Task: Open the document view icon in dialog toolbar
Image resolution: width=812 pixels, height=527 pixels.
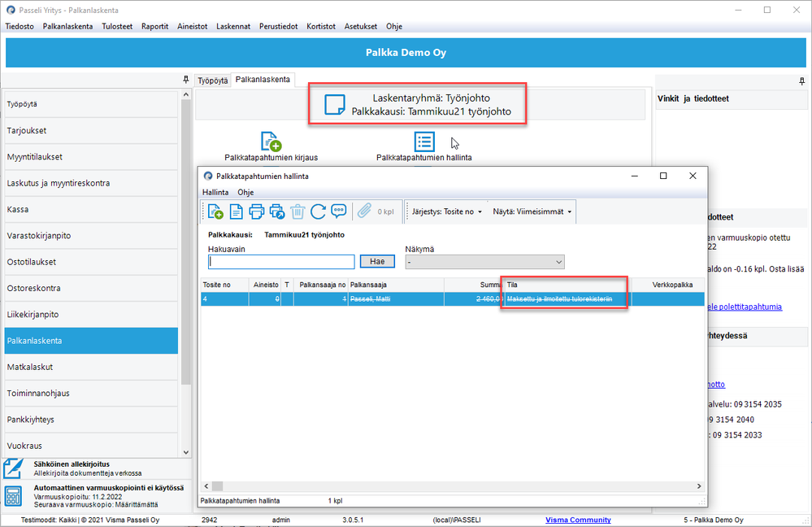Action: (x=237, y=211)
